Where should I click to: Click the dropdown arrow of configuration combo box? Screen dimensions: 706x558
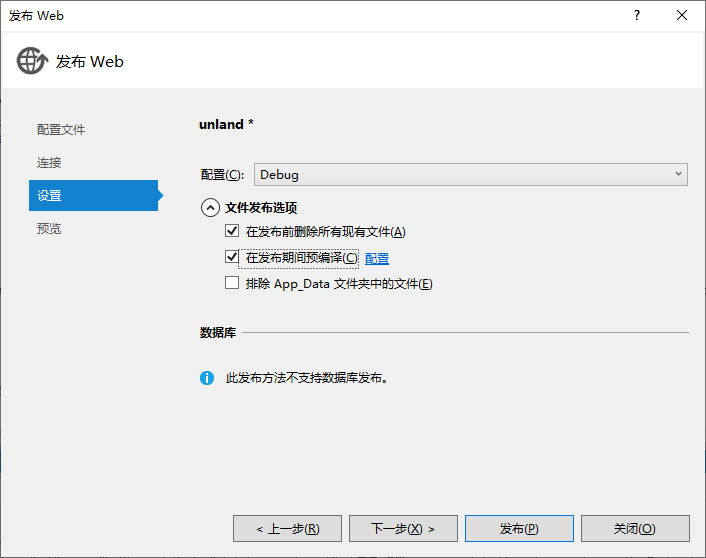(678, 174)
